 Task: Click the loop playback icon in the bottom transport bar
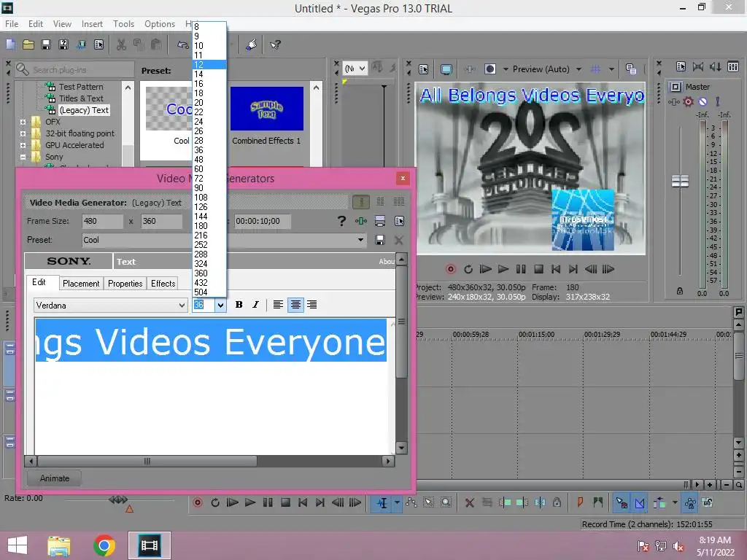tap(215, 502)
